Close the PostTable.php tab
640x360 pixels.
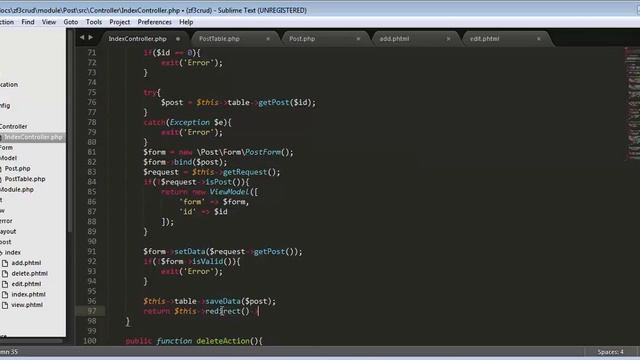[268, 39]
